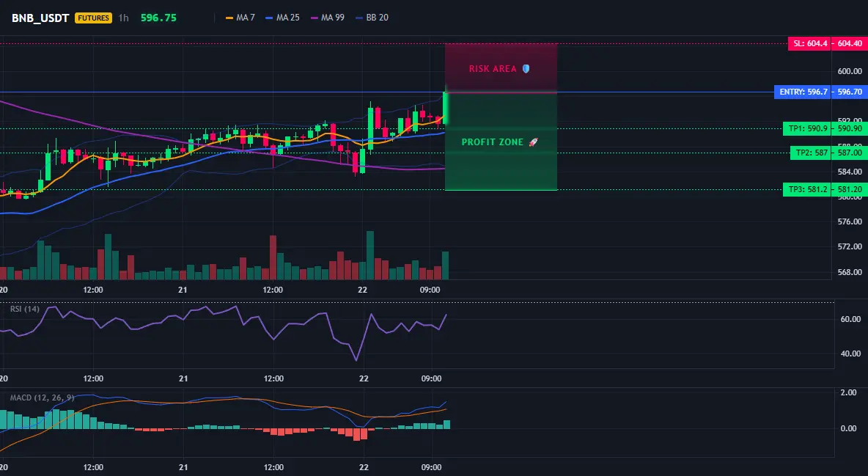
Task: Click the 590.90 price axis marker
Action: pyautogui.click(x=849, y=128)
